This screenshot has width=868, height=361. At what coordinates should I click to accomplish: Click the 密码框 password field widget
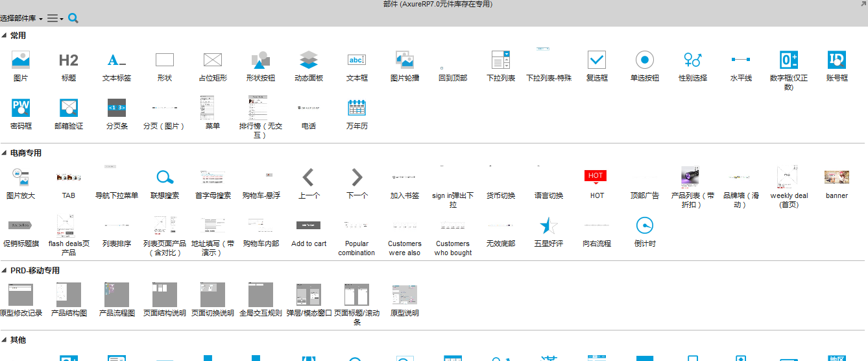[x=21, y=108]
